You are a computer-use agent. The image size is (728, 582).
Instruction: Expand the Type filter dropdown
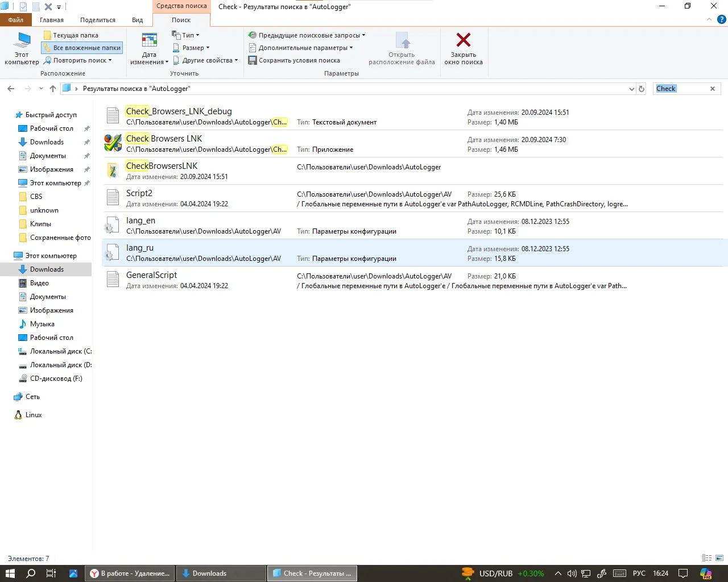tap(186, 35)
